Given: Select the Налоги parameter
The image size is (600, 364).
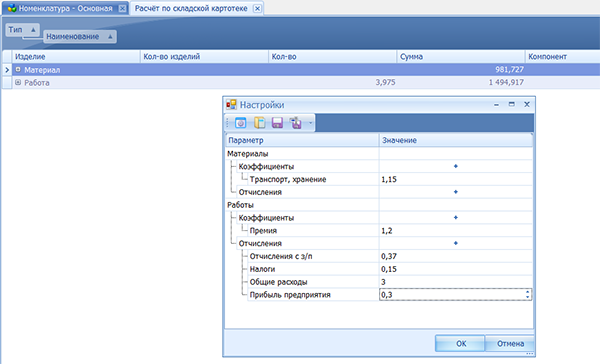Looking at the screenshot, I should click(262, 269).
